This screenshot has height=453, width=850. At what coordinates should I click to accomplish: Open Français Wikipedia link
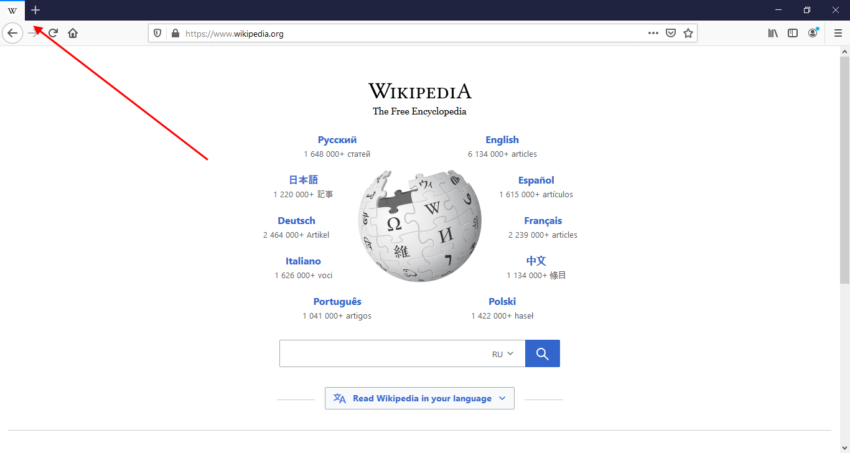543,221
